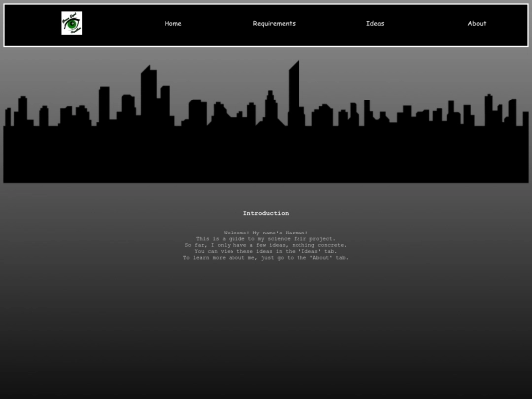Click line "This is a guide to my science fair project."

click(266, 239)
